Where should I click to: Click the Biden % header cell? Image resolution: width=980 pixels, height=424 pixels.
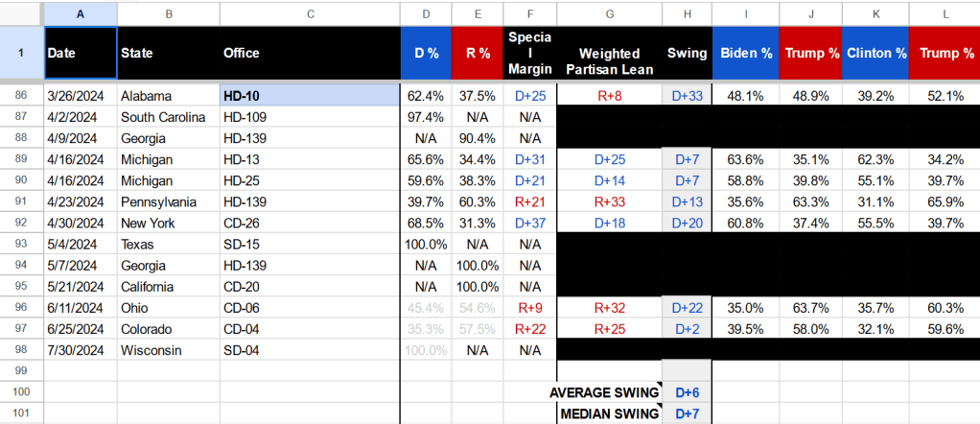[x=746, y=54]
